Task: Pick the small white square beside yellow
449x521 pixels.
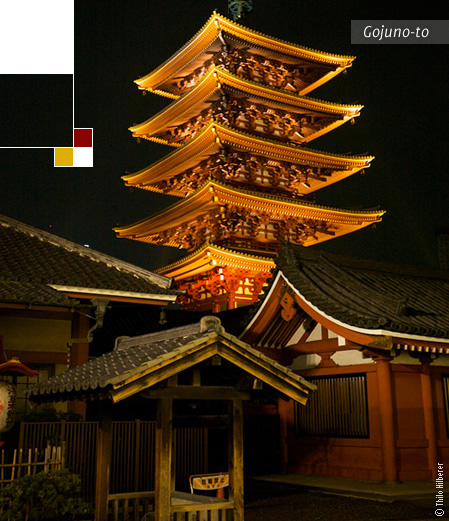Action: coord(83,157)
